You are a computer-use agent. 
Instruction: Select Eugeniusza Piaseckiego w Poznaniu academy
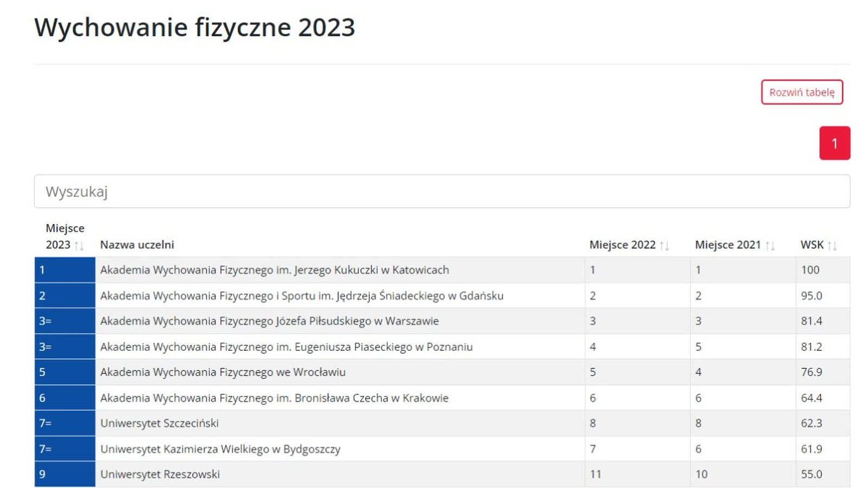286,346
